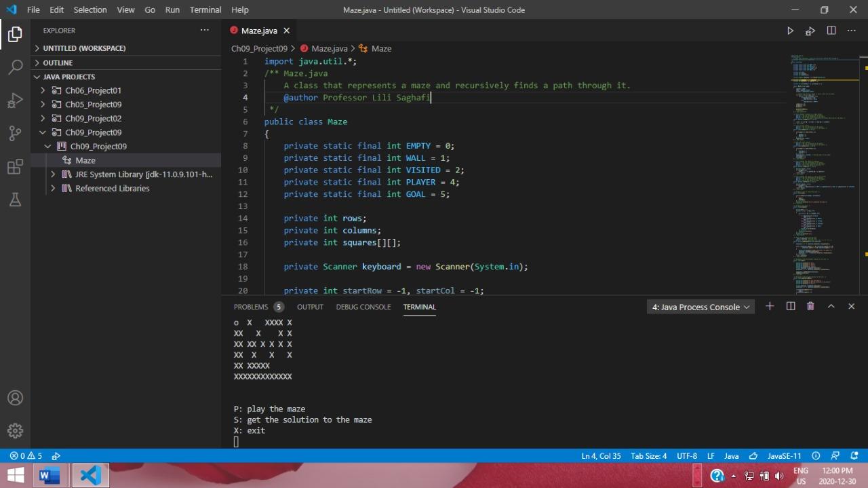Click the info circle icon in status bar

point(816,456)
